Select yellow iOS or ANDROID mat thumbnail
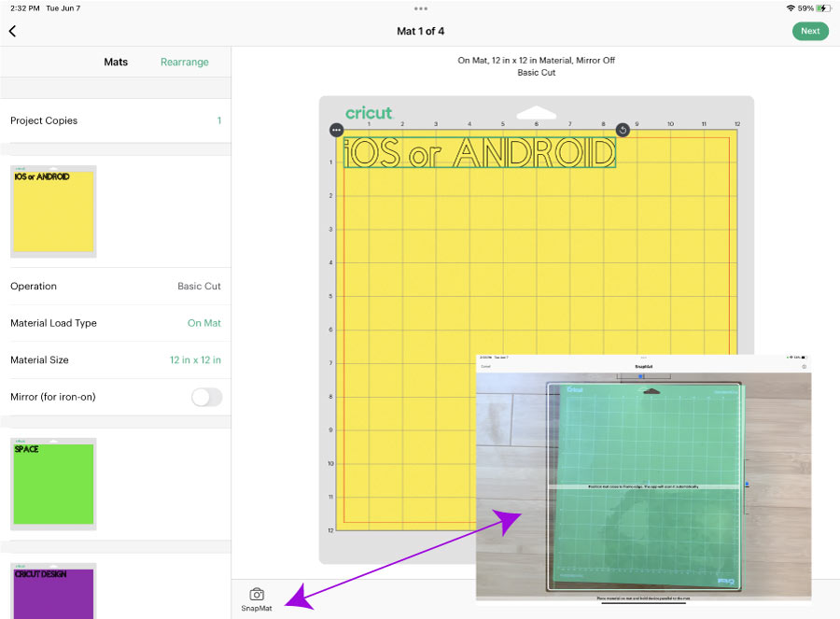This screenshot has height=619, width=840. point(53,211)
